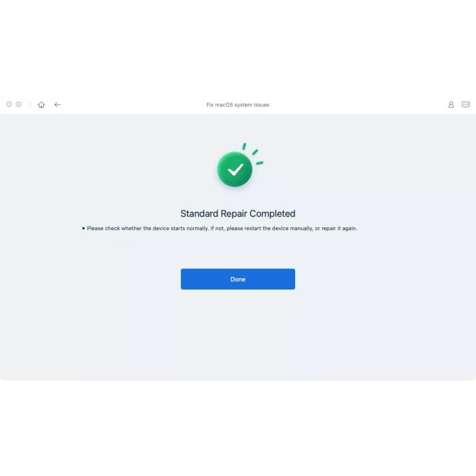Go to the home screen icon
Viewport: 476px width, 476px height.
(41, 105)
